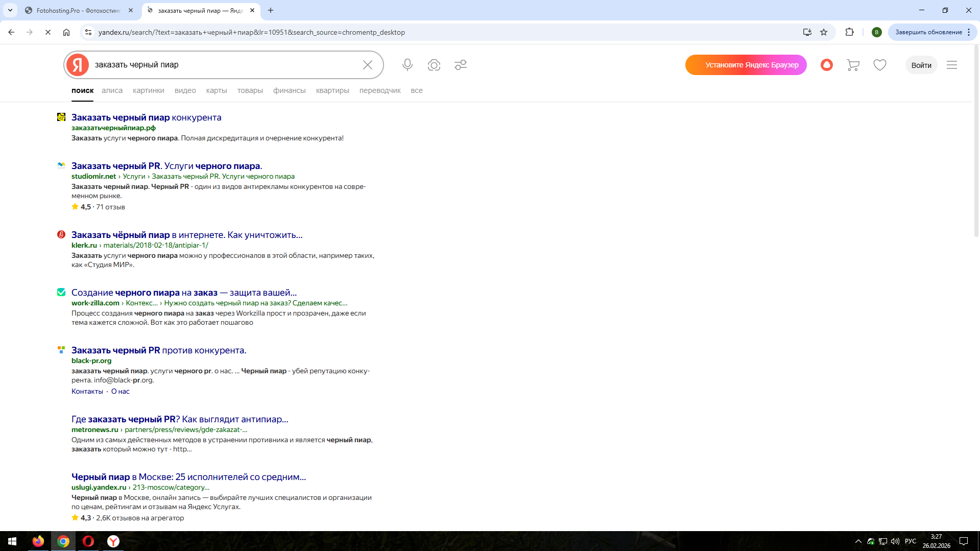980x551 pixels.
Task: Select the 'переводчик' search tab
Action: (x=380, y=90)
